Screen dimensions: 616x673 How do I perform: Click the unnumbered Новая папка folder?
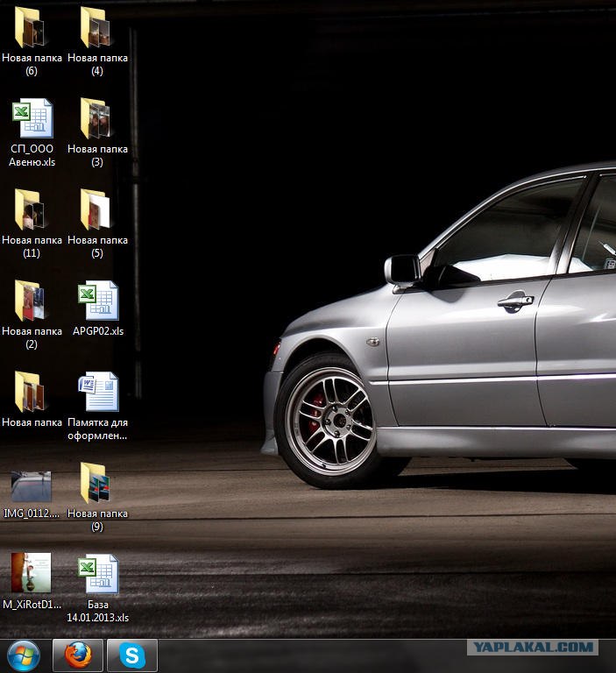click(32, 393)
